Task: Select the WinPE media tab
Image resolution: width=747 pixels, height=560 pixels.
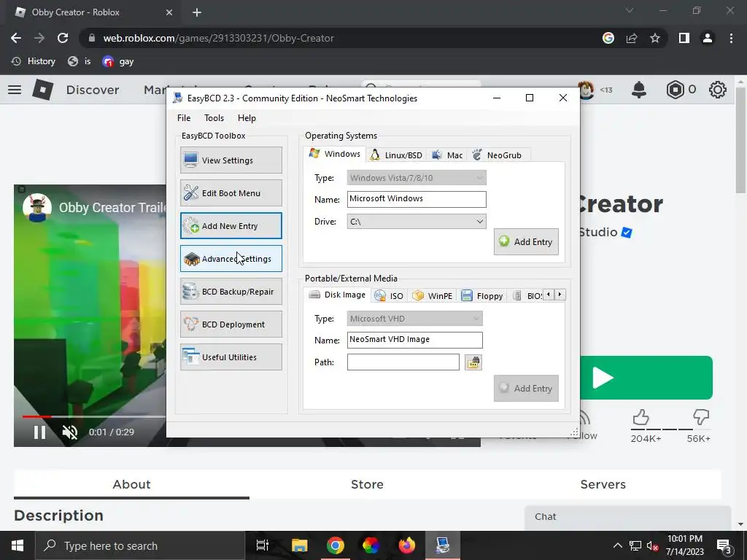Action: pyautogui.click(x=432, y=296)
